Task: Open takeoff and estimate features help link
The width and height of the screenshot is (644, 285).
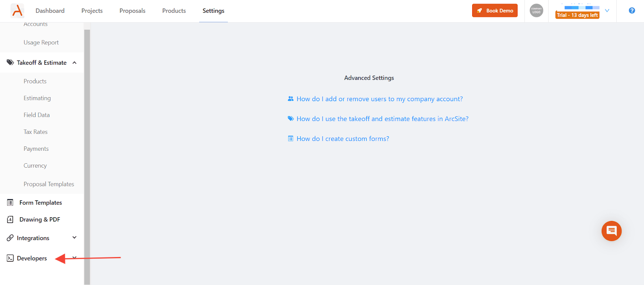Action: point(382,119)
